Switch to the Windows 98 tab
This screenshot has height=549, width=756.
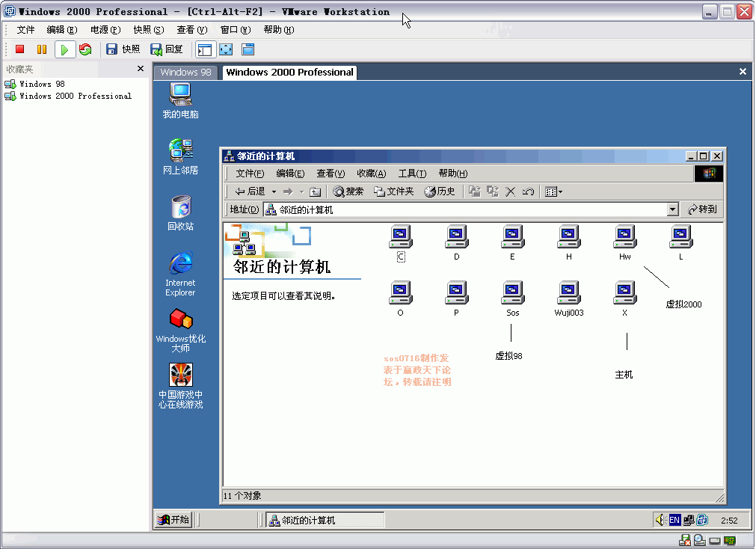click(x=185, y=73)
